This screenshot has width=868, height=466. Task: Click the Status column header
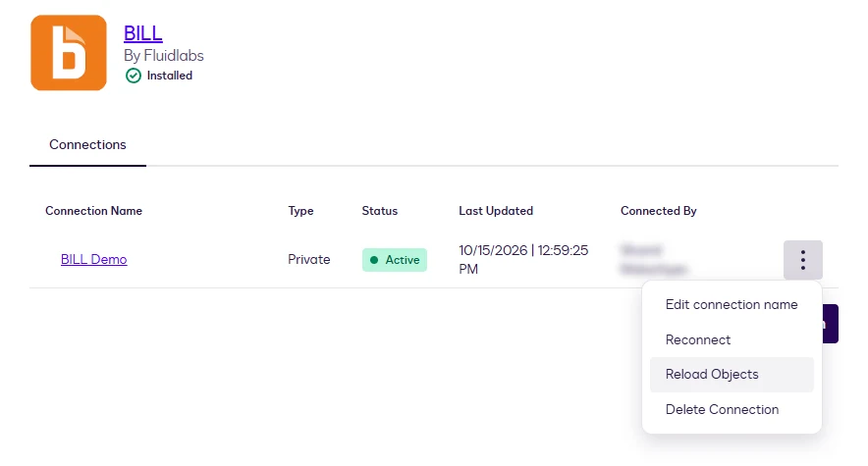click(379, 211)
